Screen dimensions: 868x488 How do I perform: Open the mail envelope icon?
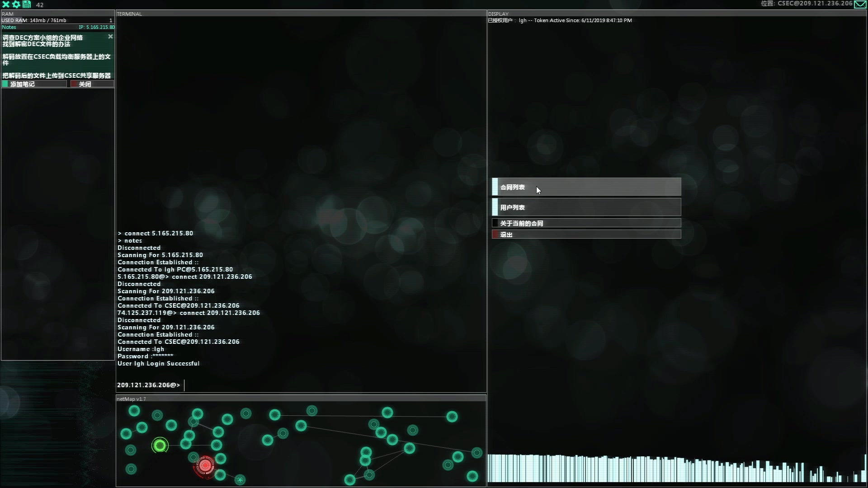[x=860, y=5]
